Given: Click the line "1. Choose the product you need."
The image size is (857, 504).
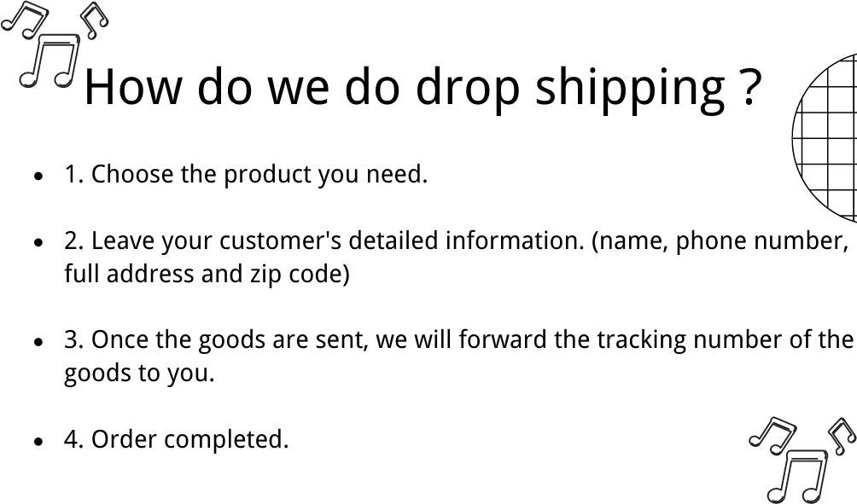Looking at the screenshot, I should click(x=246, y=175).
